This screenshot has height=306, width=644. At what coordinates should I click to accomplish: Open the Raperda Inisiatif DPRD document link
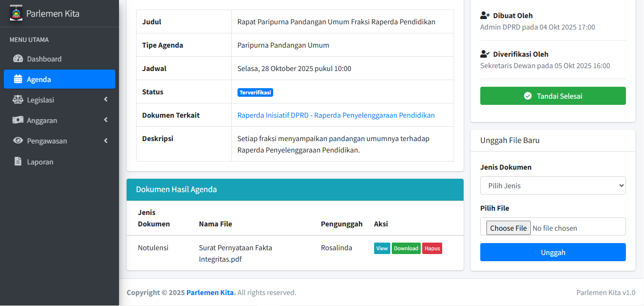pos(336,115)
